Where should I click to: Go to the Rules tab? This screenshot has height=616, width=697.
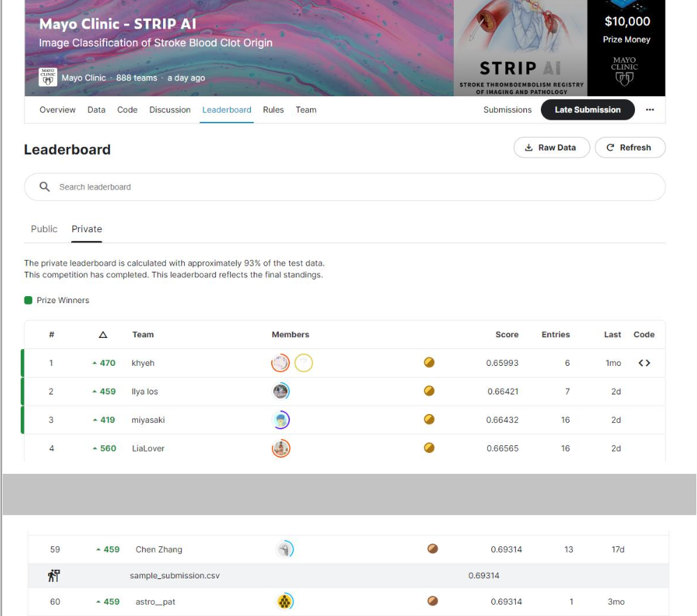tap(273, 110)
